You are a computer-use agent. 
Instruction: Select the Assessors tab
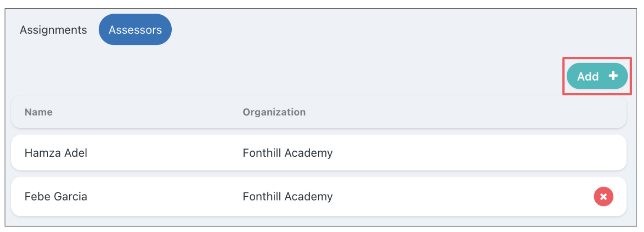[135, 30]
